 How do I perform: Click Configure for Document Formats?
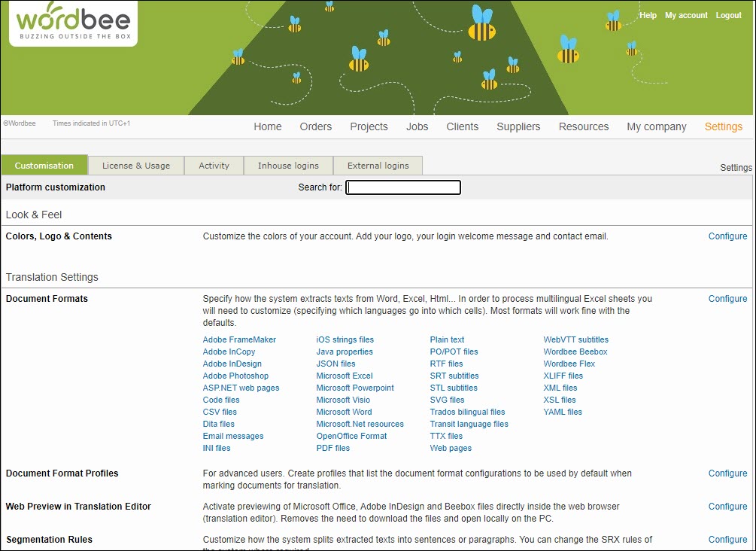(727, 299)
